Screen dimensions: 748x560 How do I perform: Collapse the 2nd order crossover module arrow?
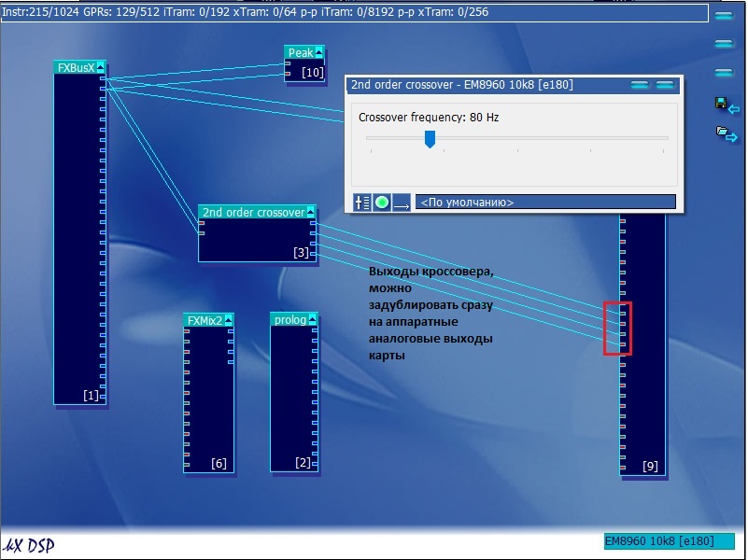coord(311,212)
